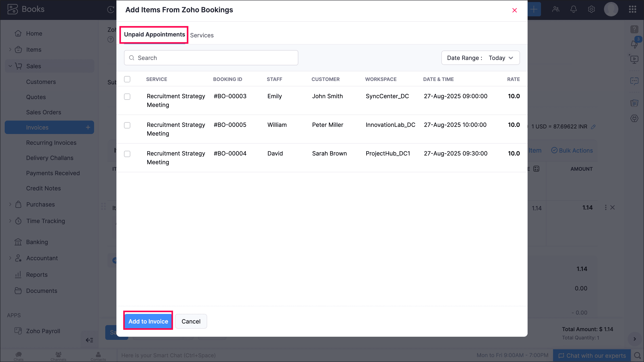Expand the Purchases sidebar section

(x=10, y=204)
